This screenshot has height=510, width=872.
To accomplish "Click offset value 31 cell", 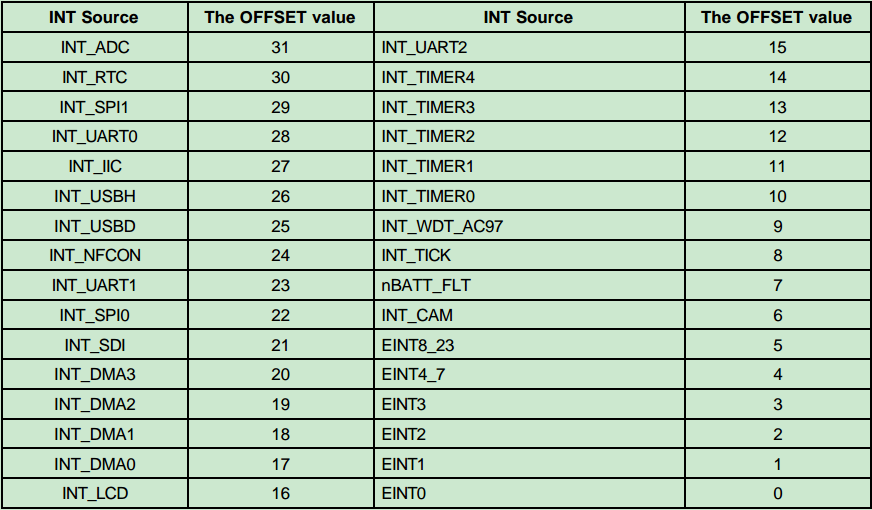I will click(x=280, y=48).
